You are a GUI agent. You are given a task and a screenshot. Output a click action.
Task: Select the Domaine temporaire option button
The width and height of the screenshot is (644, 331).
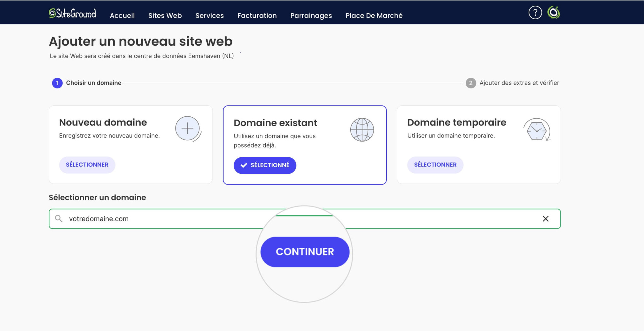pyautogui.click(x=435, y=165)
